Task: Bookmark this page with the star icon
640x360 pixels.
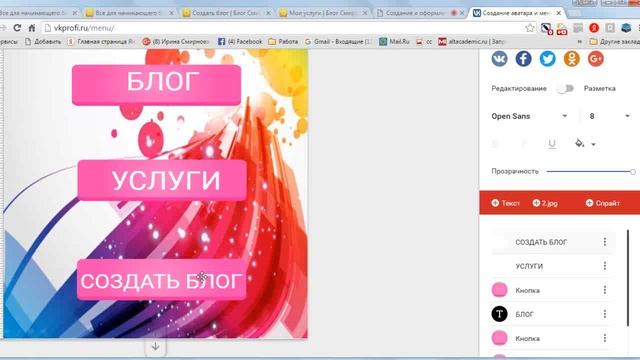Action: (530, 28)
